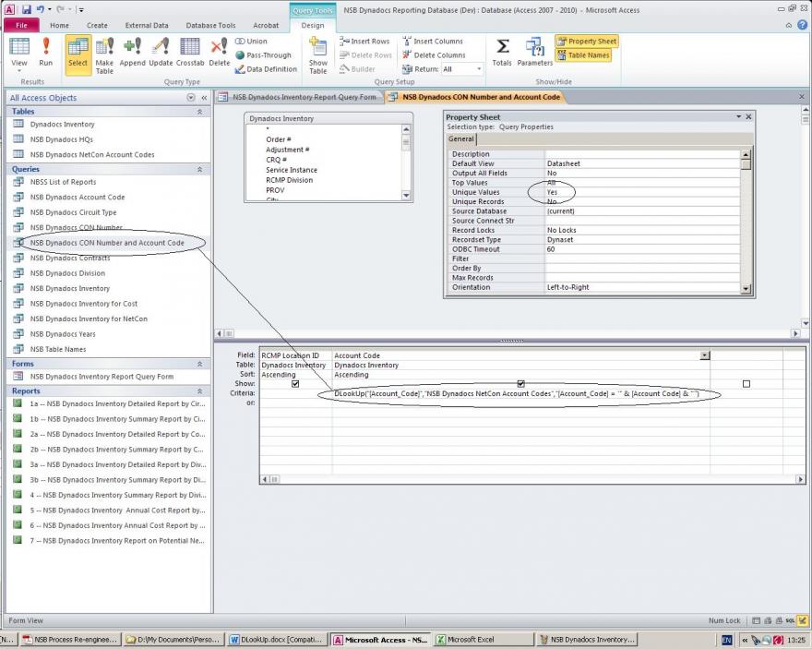The width and height of the screenshot is (812, 649).
Task: Click the Criteria cell with DLookUp expression
Action: coord(520,393)
